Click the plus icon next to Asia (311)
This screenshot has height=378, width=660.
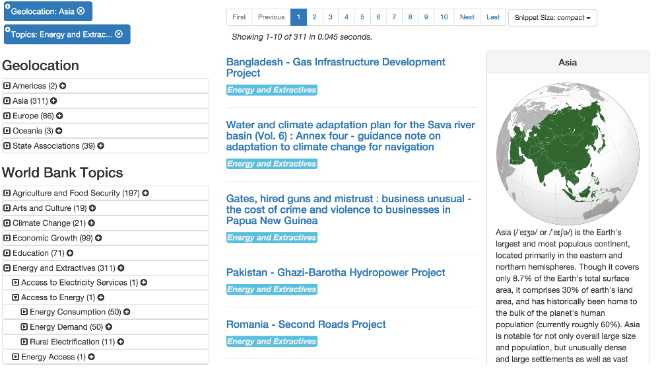pyautogui.click(x=53, y=101)
